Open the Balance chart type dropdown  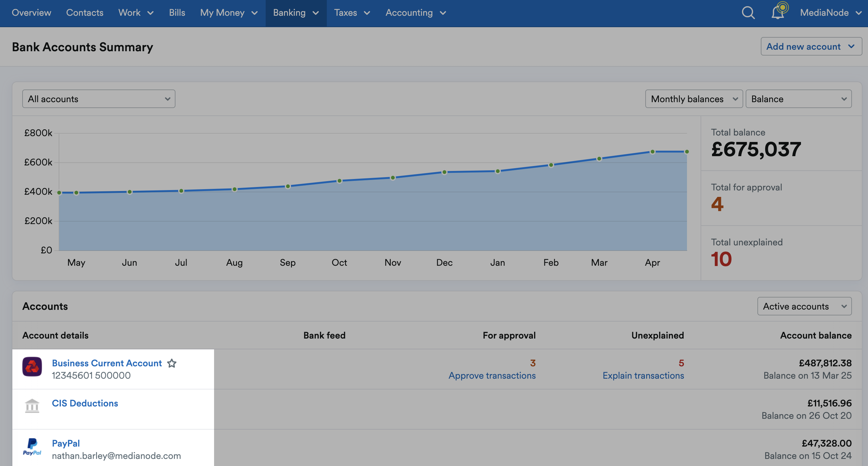pos(798,99)
